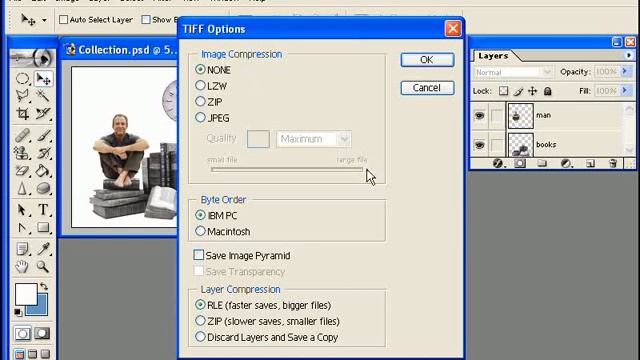This screenshot has height=360, width=640.
Task: Select the Healing Brush tool
Action: click(22, 135)
